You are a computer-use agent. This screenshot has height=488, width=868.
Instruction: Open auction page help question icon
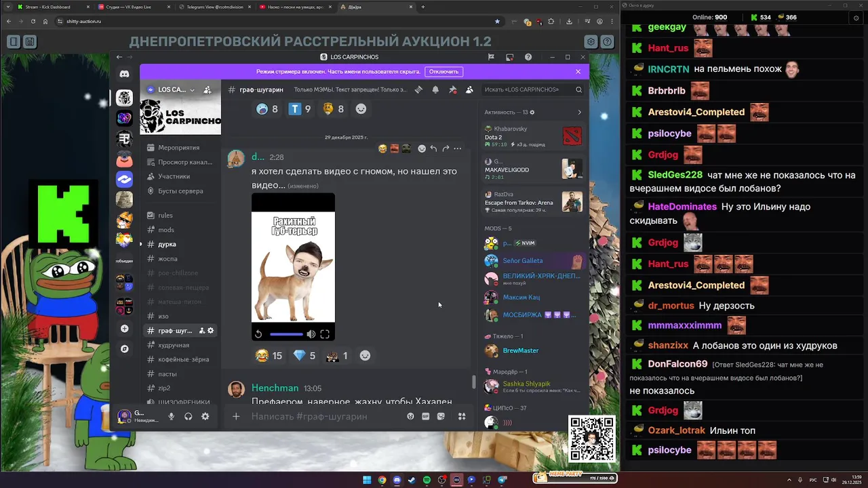coord(607,41)
